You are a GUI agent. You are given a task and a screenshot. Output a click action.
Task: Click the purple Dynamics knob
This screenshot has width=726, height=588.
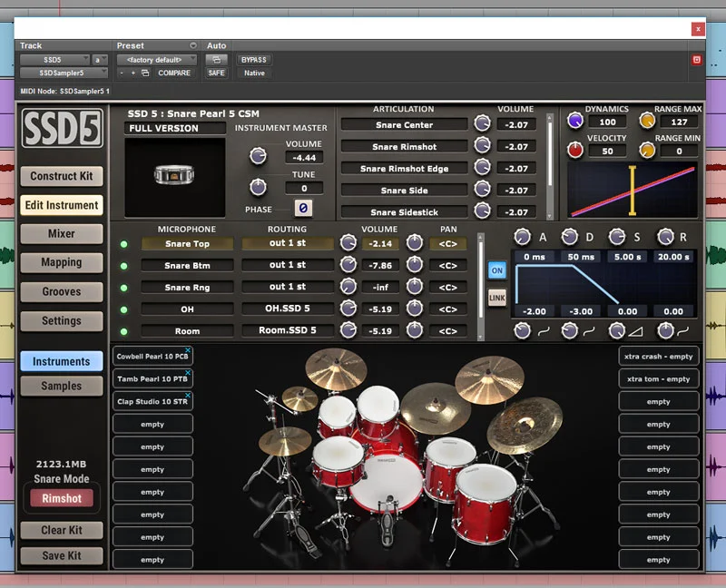point(575,121)
